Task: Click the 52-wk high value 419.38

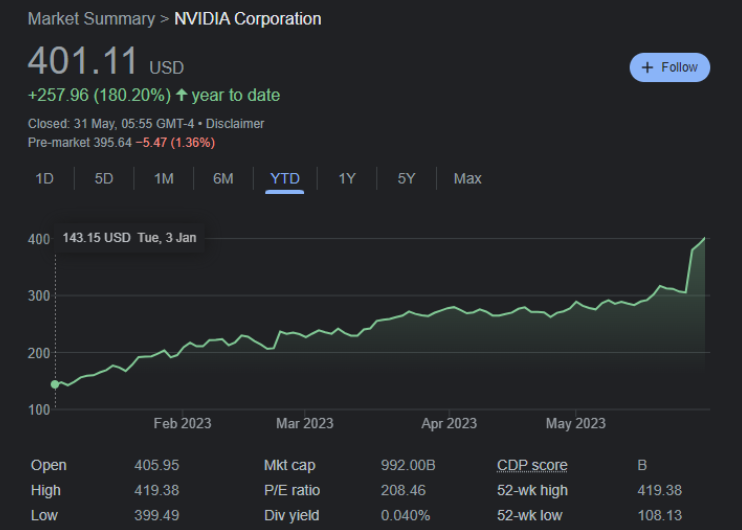Action: [660, 490]
